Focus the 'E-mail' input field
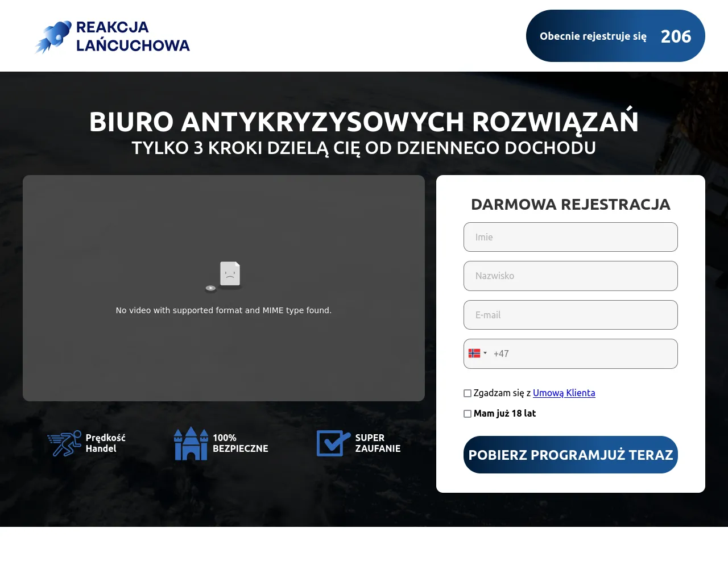The height and width of the screenshot is (582, 728). pyautogui.click(x=570, y=315)
